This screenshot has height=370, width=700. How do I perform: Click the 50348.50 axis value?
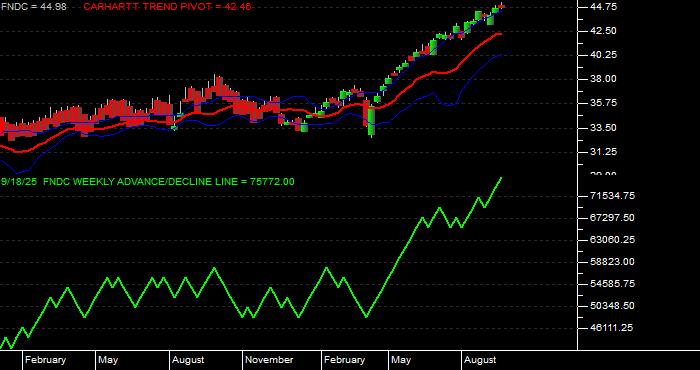click(612, 306)
